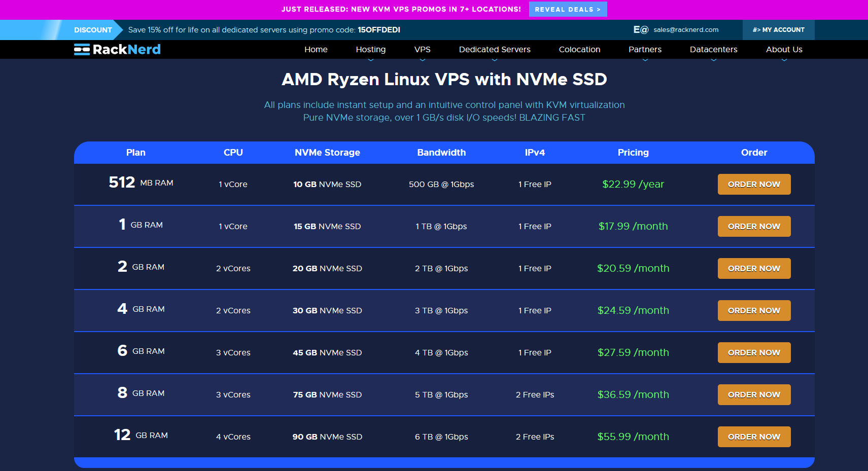The image size is (868, 471).
Task: Click the 6 TB @ 1Gbps bandwidth cell
Action: [441, 437]
